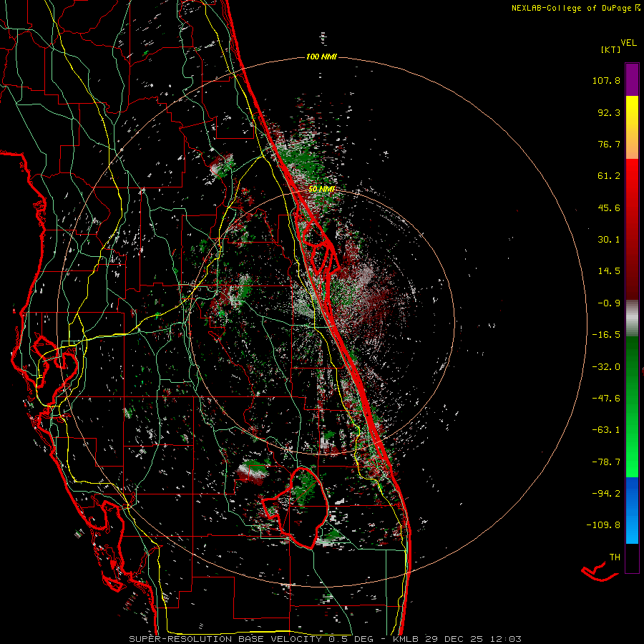The height and width of the screenshot is (644, 644).
Task: Select the -94.2 value on velocity scale
Action: pos(606,493)
